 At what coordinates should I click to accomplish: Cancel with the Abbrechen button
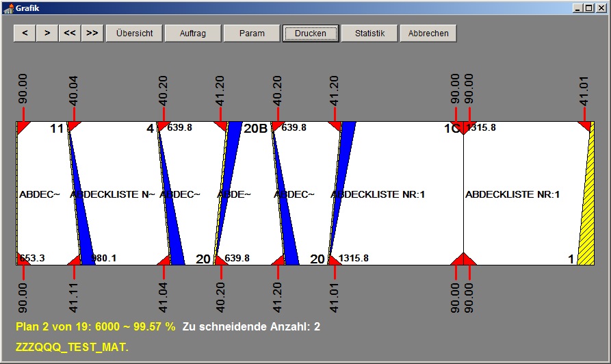coord(428,34)
